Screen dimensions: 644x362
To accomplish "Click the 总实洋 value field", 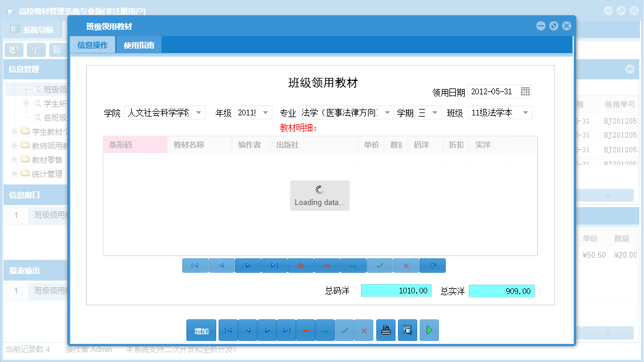I will (x=502, y=291).
